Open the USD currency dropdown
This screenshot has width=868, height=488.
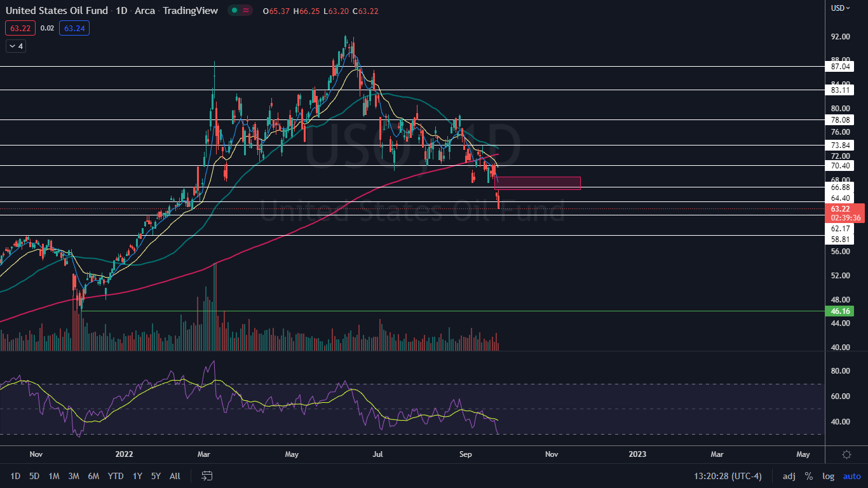841,8
